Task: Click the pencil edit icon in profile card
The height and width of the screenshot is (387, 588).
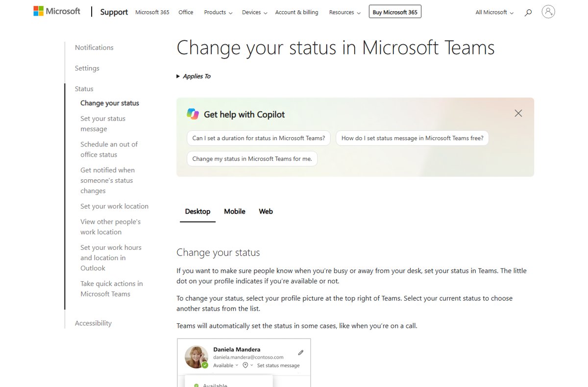Action: pyautogui.click(x=301, y=352)
